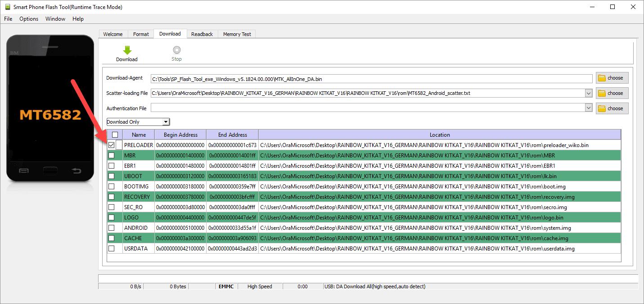Click the Smart Phone Flash Tool title icon
The height and width of the screenshot is (304, 644).
(x=7, y=7)
